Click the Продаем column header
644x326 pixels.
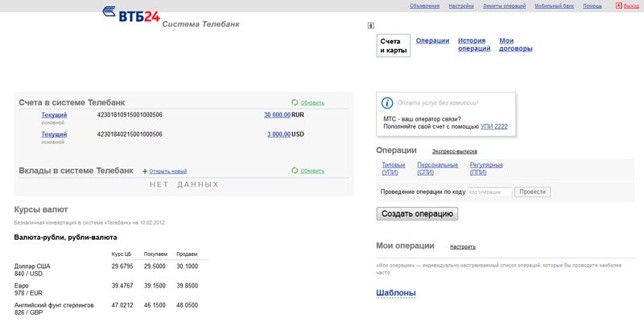point(187,254)
